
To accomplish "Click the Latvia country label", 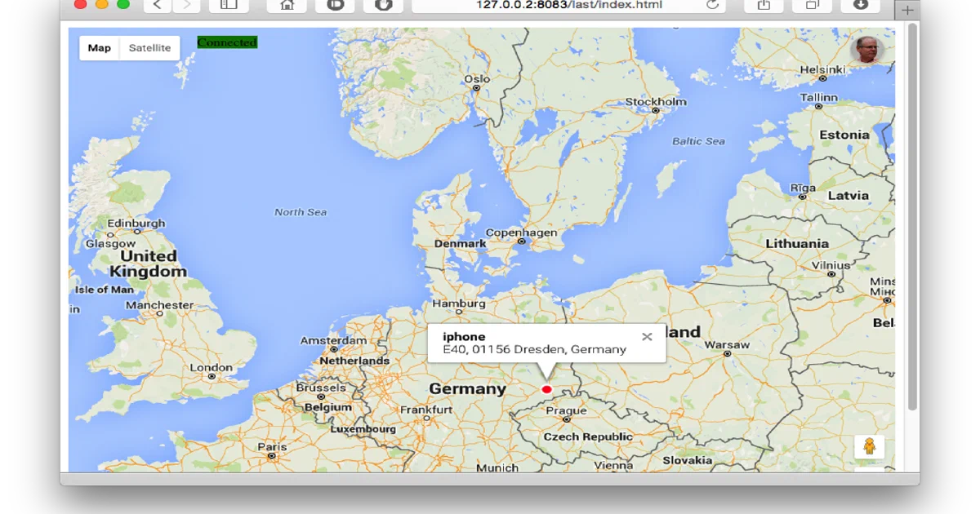I will pos(848,196).
